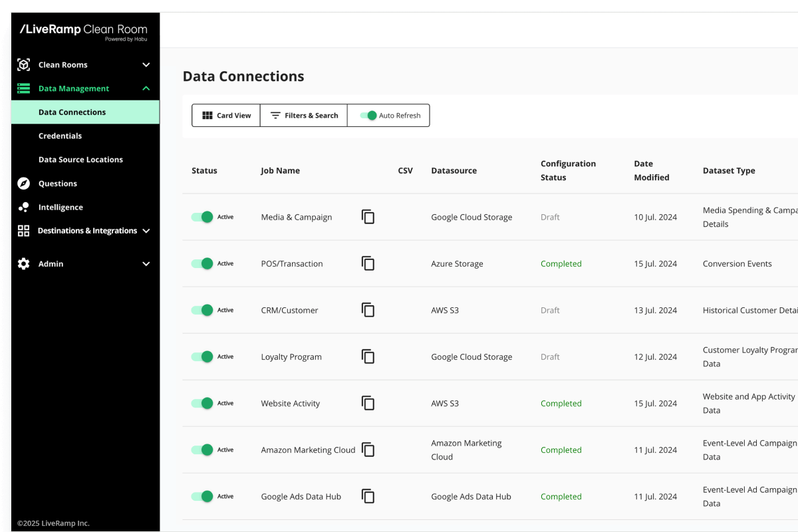The image size is (798, 532).
Task: Copy the Amazon Marketing Cloud job
Action: pos(368,450)
